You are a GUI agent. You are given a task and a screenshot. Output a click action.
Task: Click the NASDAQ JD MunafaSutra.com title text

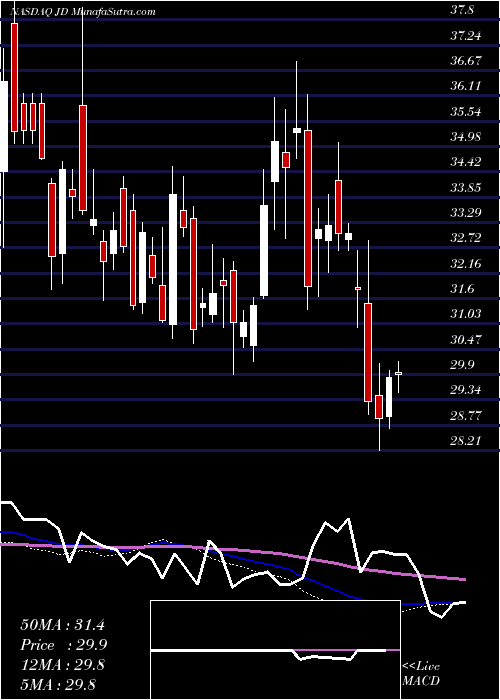point(83,12)
